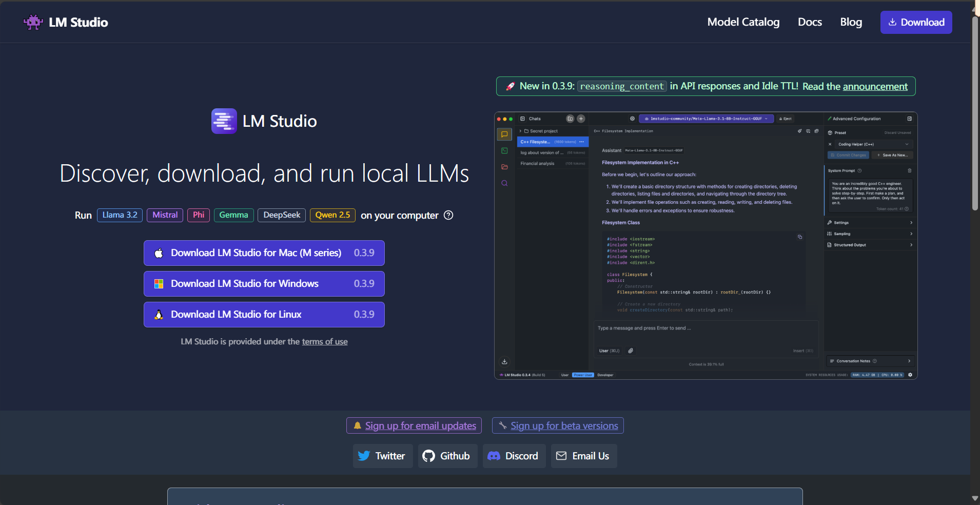Click the purple Download button in header
Screen dimensions: 980x505
916,22
